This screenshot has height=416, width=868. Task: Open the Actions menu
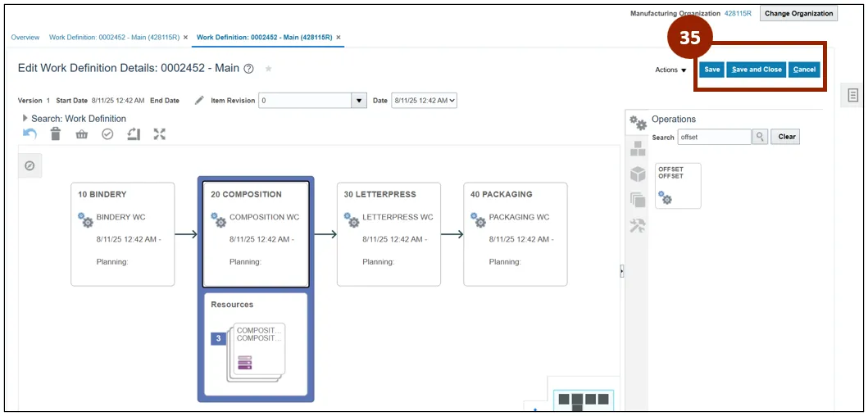pos(670,70)
